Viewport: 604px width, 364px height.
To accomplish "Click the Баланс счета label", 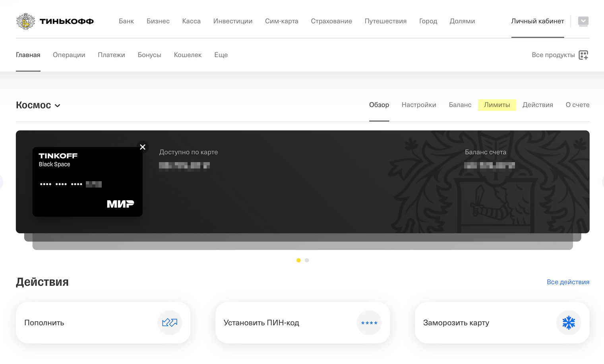I will click(486, 152).
